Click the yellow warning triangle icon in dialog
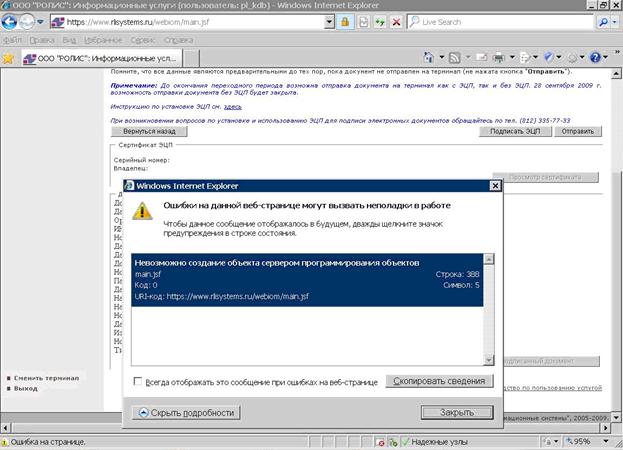This screenshot has width=623, height=450. pyautogui.click(x=142, y=211)
